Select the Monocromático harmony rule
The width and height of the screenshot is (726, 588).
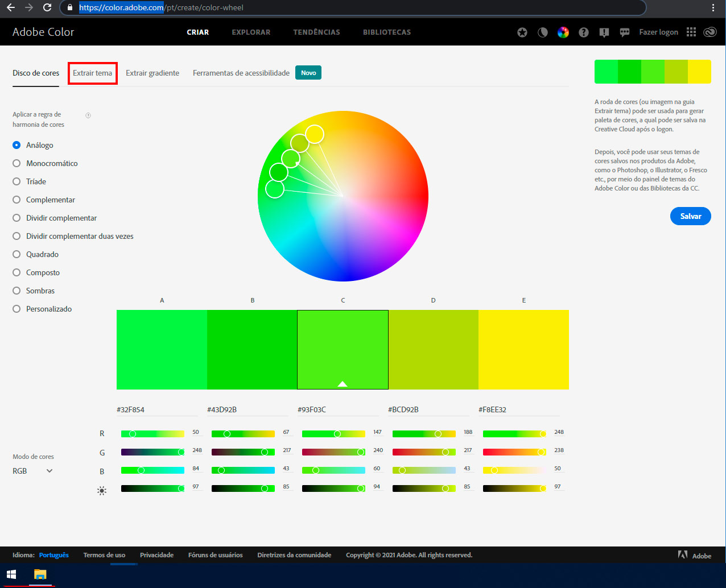pyautogui.click(x=45, y=163)
